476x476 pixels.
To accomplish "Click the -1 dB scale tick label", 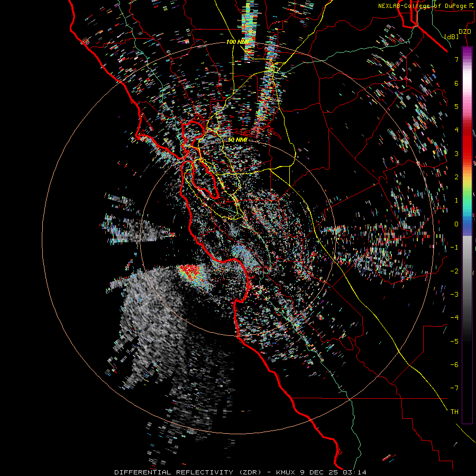I will point(454,247).
